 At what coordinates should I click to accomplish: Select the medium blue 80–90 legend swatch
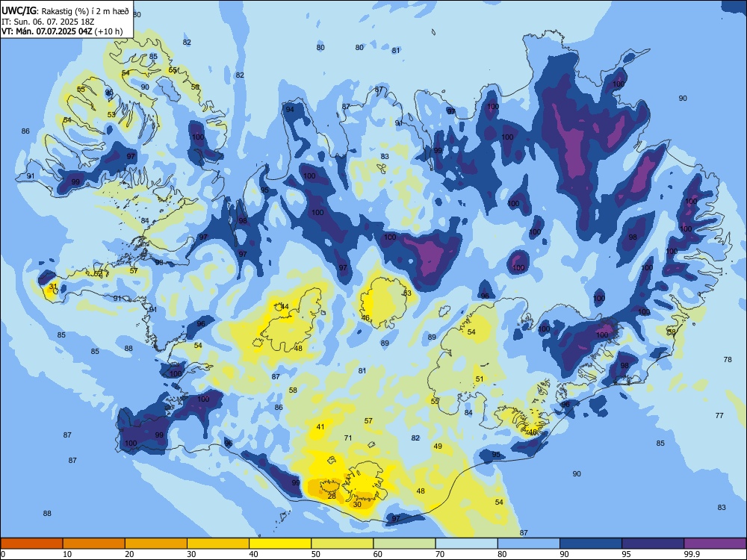click(x=529, y=544)
